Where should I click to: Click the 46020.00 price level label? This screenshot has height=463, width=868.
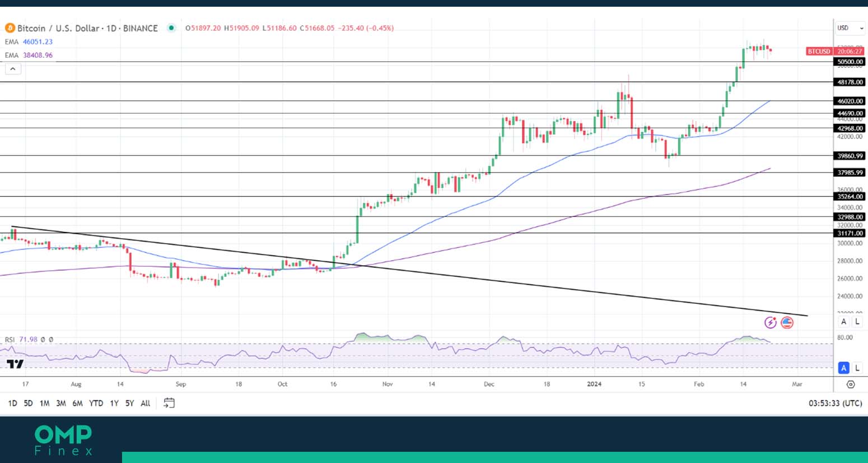850,101
